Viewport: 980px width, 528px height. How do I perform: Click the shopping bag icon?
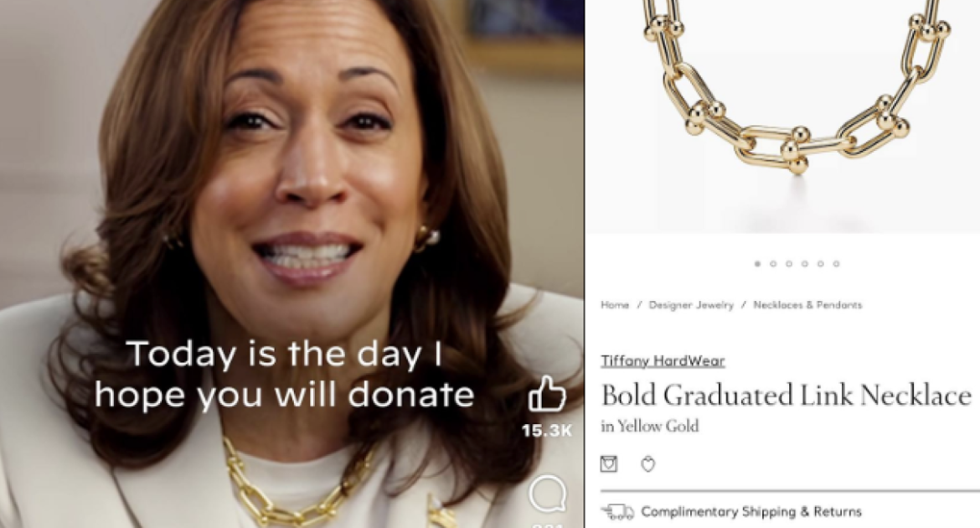coord(609,463)
